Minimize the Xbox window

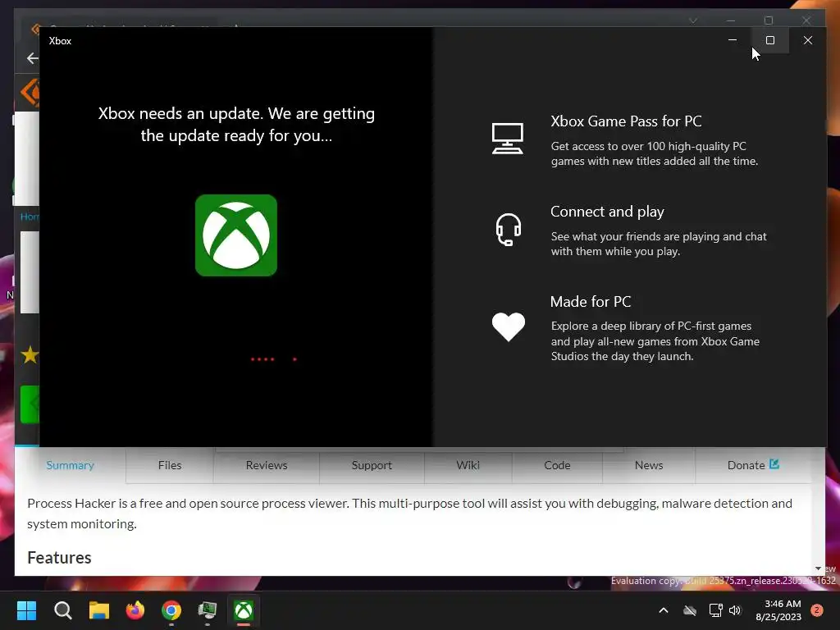click(733, 40)
